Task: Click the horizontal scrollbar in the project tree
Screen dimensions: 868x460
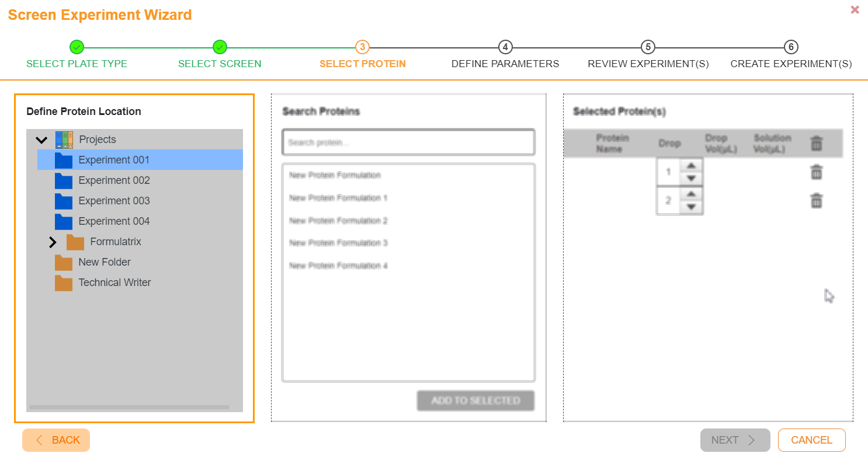Action: 129,407
